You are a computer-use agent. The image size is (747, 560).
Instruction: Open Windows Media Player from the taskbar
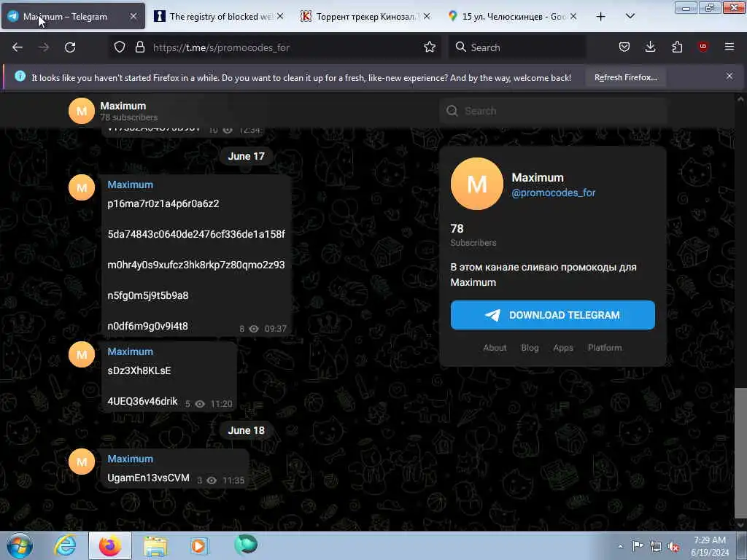(199, 545)
